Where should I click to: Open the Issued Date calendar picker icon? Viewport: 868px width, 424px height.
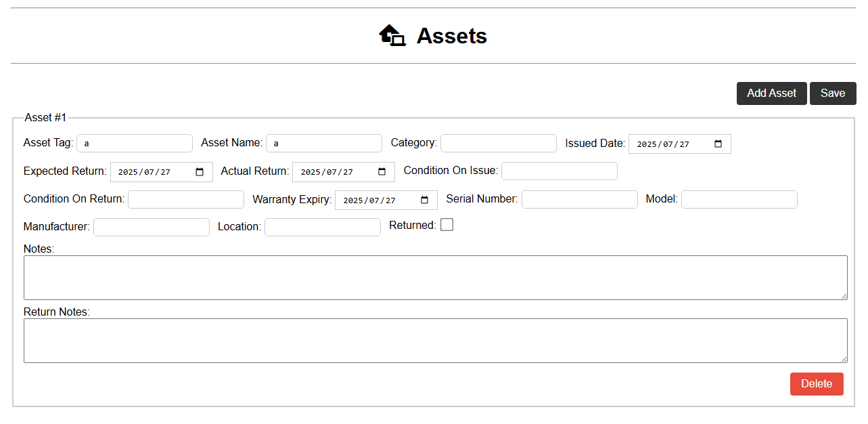pos(718,143)
